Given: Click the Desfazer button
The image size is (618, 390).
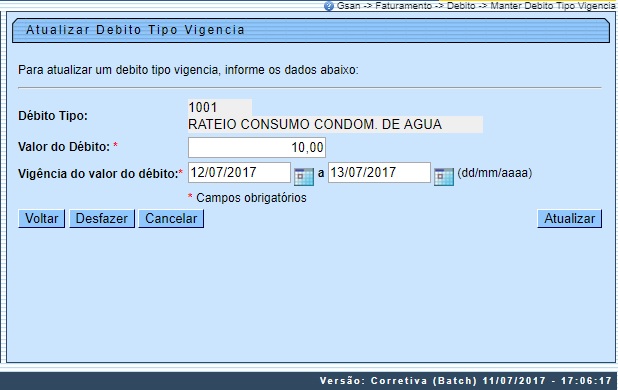Looking at the screenshot, I should click(102, 219).
